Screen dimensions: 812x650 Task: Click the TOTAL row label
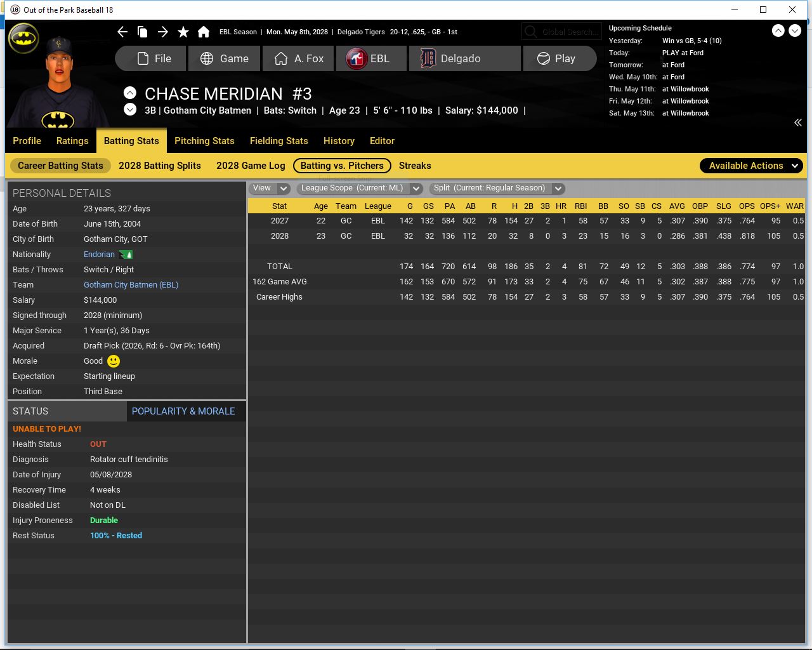[x=280, y=267]
